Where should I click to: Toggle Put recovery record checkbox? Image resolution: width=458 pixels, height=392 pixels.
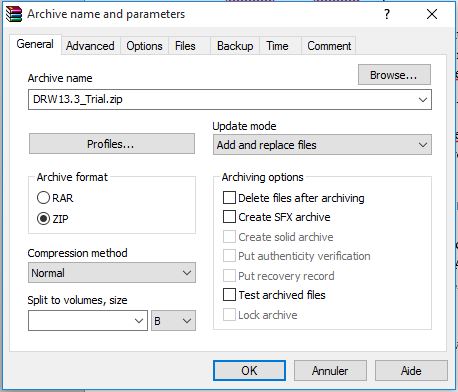point(229,276)
